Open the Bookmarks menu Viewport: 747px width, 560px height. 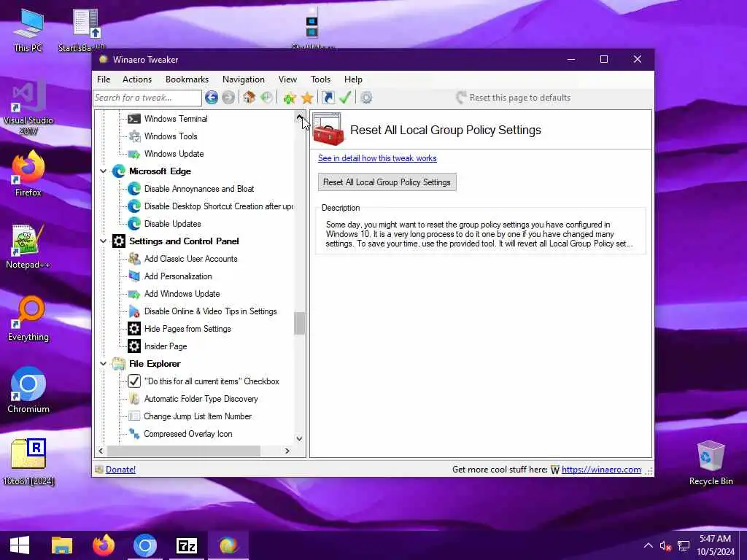click(x=187, y=79)
